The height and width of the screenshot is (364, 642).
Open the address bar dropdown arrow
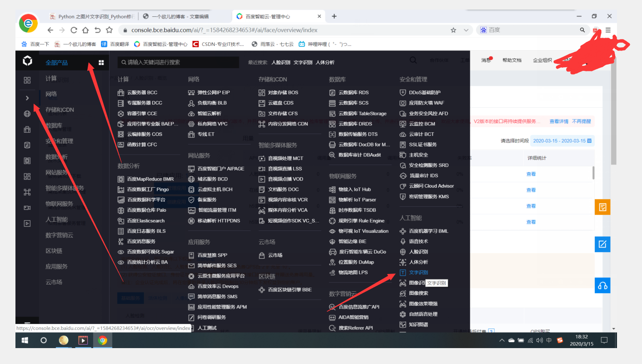[x=466, y=30]
